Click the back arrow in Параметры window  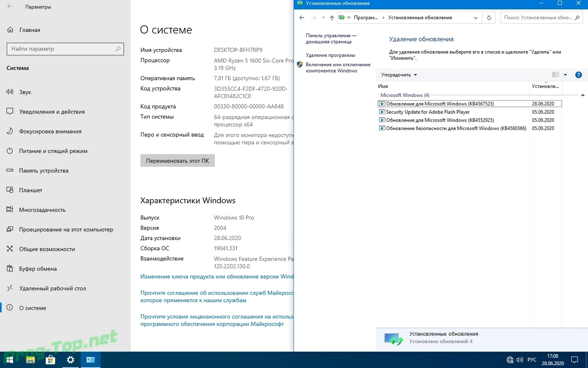point(10,7)
